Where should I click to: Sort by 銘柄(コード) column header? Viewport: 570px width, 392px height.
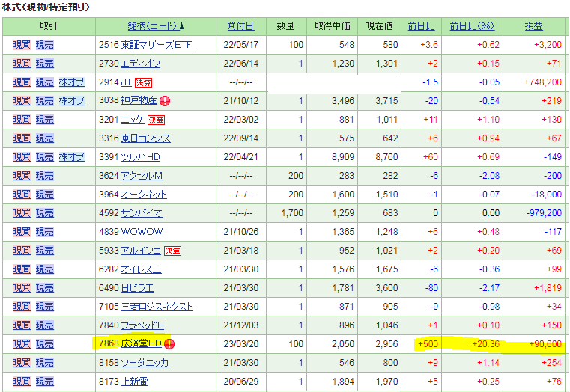tap(154, 26)
